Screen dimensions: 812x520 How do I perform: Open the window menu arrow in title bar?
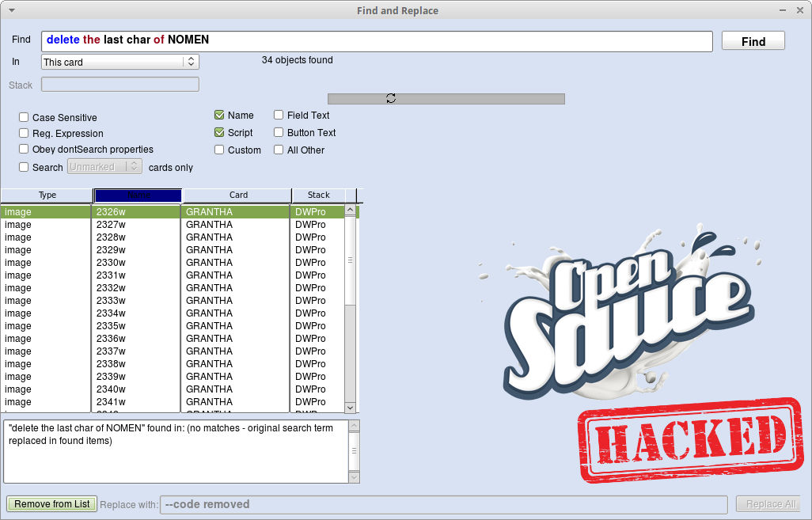point(11,10)
